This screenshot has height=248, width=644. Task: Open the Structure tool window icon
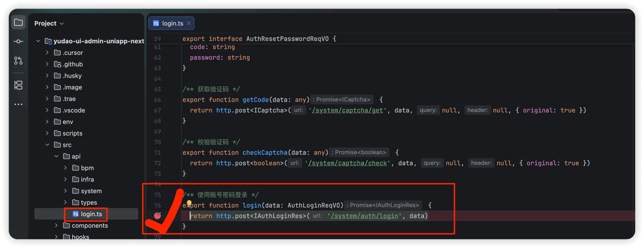coord(18,85)
